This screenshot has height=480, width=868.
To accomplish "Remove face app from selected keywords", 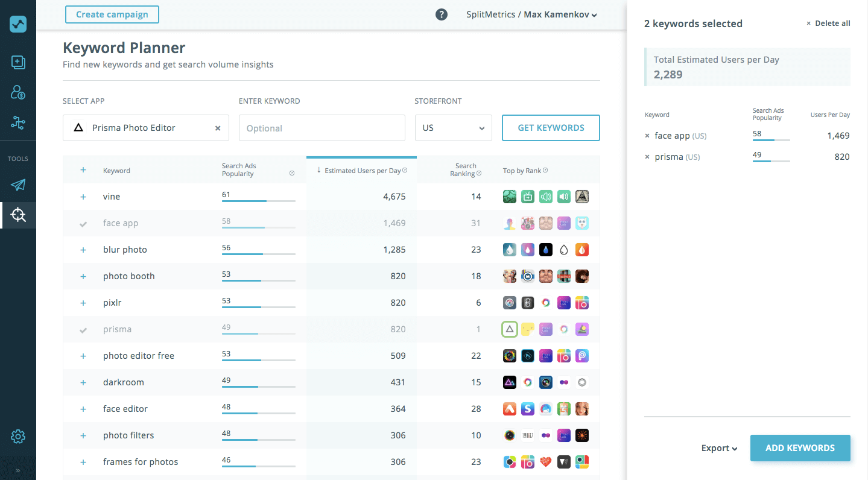I will click(647, 136).
